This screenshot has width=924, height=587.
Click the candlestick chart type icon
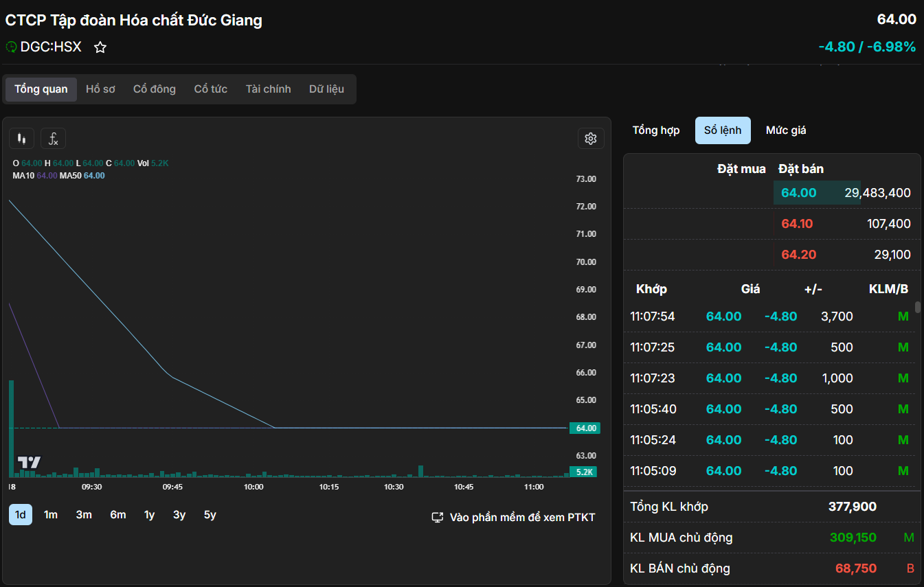[21, 139]
